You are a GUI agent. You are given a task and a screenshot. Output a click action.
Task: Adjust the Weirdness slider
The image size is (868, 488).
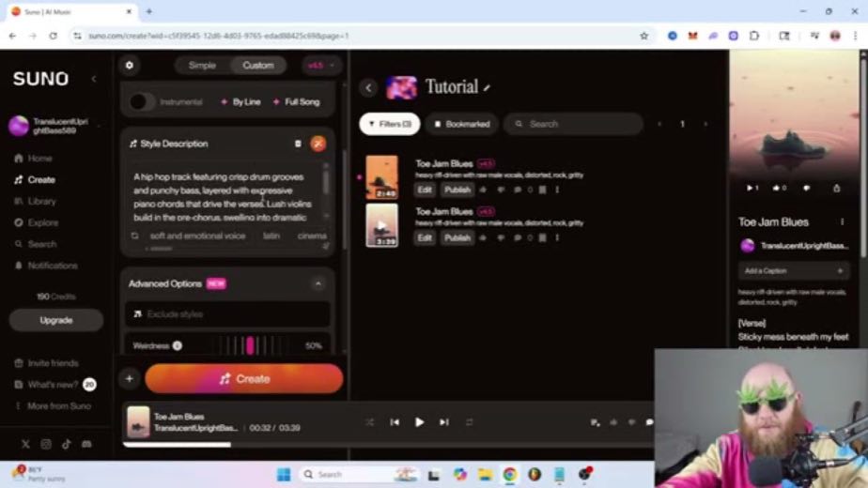click(x=250, y=345)
